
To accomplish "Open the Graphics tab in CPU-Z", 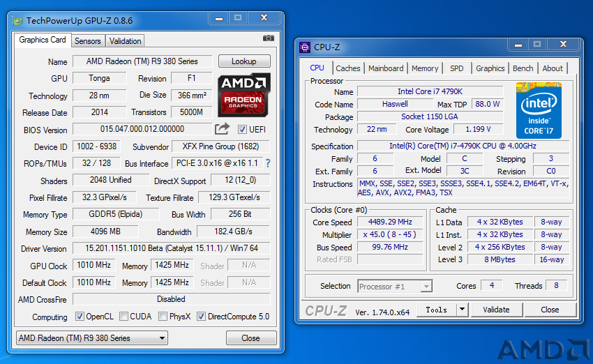I will 490,68.
